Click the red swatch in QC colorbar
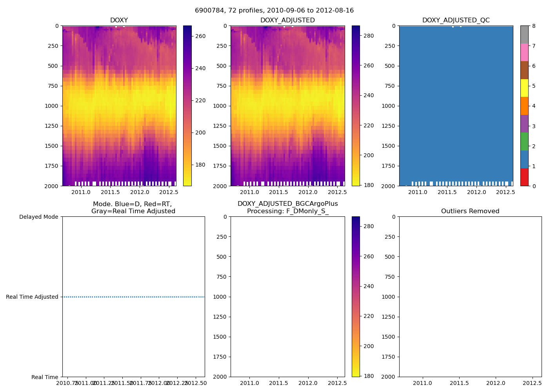549x392 pixels. point(524,177)
